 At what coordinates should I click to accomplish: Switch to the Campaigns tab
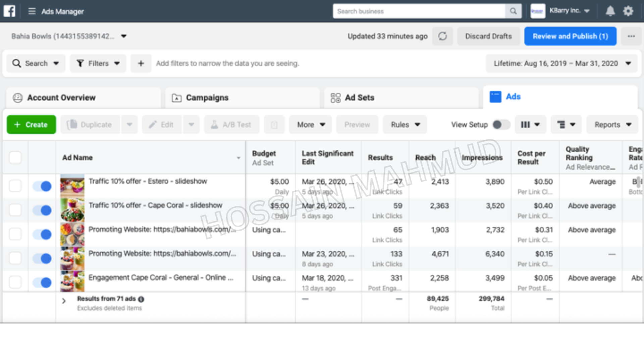pyautogui.click(x=242, y=98)
